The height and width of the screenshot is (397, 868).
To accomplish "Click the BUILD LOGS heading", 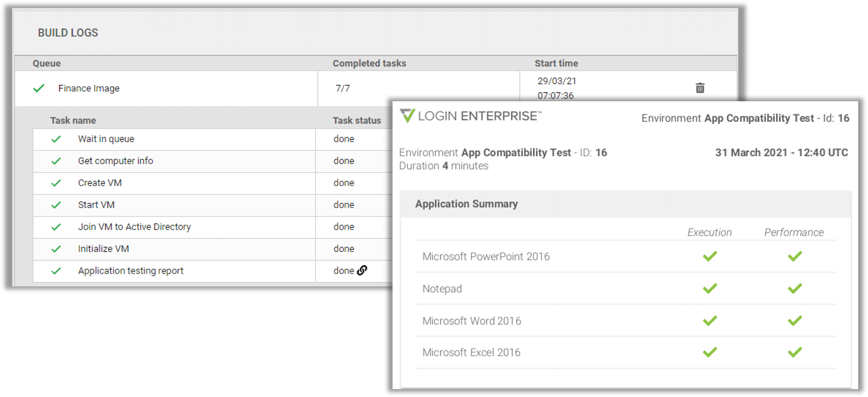I will click(x=68, y=33).
